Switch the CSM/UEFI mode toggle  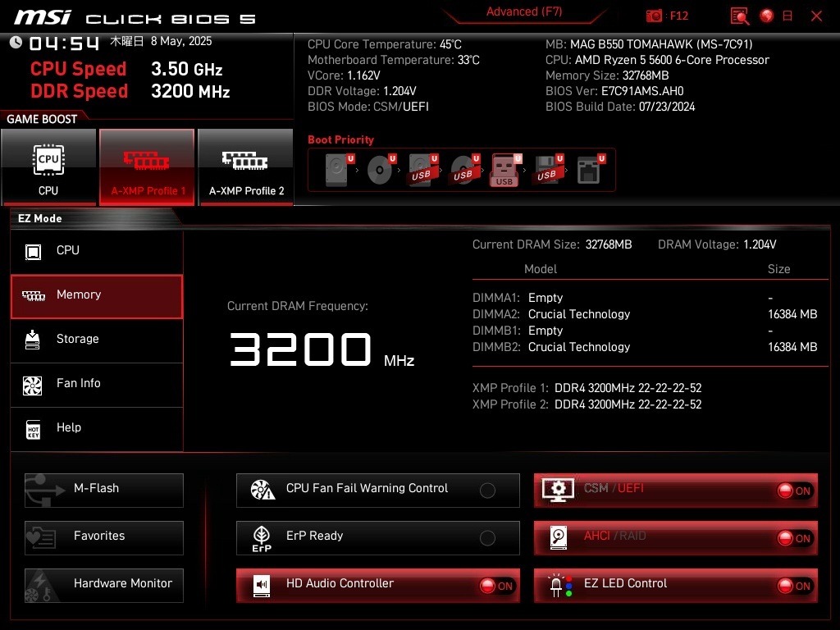[794, 491]
